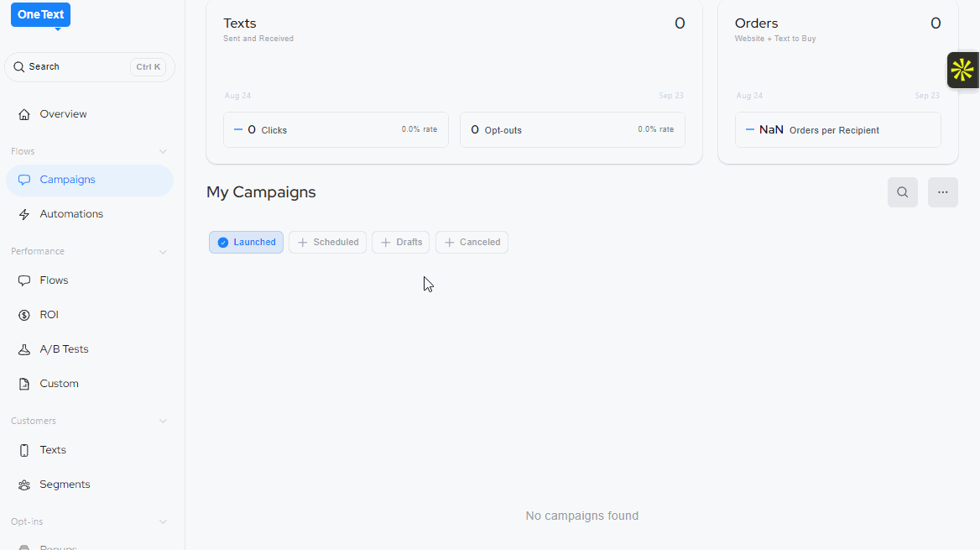Click the A/B Tests flask icon
Viewport: 980px width, 550px height.
coord(24,350)
